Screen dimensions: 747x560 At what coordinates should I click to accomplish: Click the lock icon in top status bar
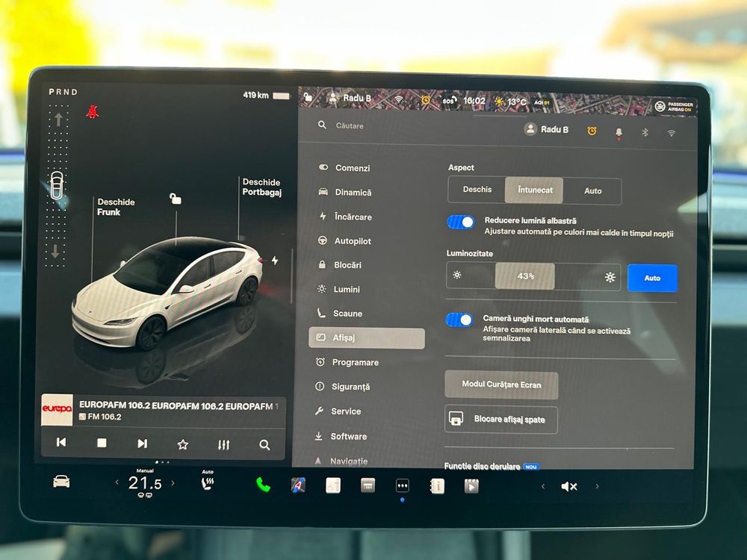[x=308, y=96]
